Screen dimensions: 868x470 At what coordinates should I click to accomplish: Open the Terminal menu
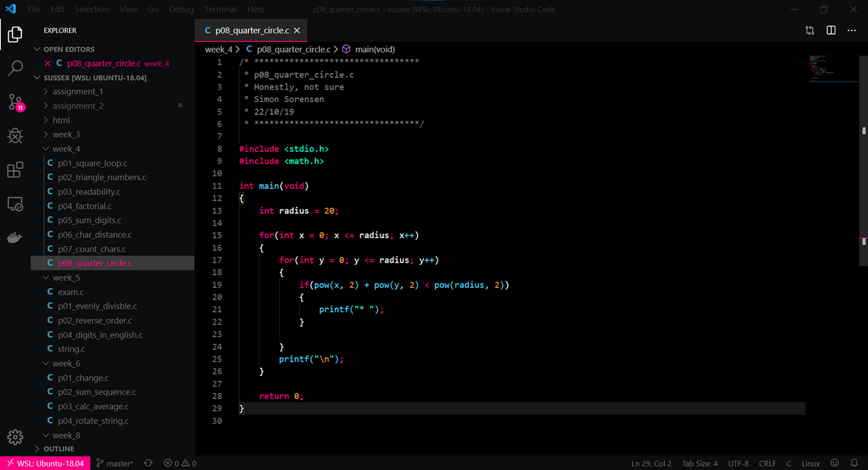click(x=220, y=9)
